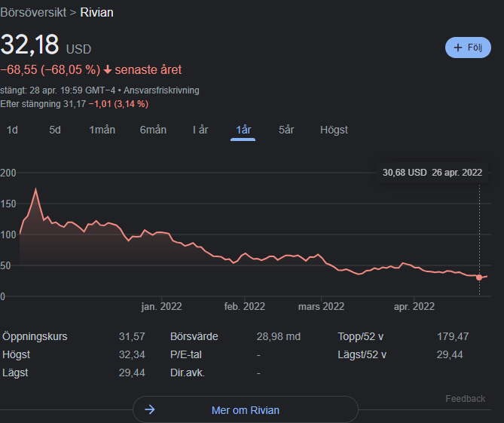The image size is (504, 423).
Task: Choose the I år range tab
Action: pos(200,130)
